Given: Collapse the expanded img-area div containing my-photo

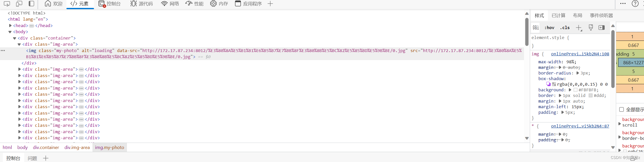Looking at the screenshot, I should [x=19, y=44].
